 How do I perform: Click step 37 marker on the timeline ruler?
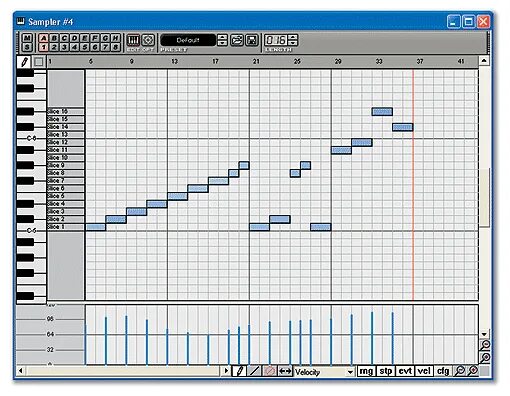420,61
